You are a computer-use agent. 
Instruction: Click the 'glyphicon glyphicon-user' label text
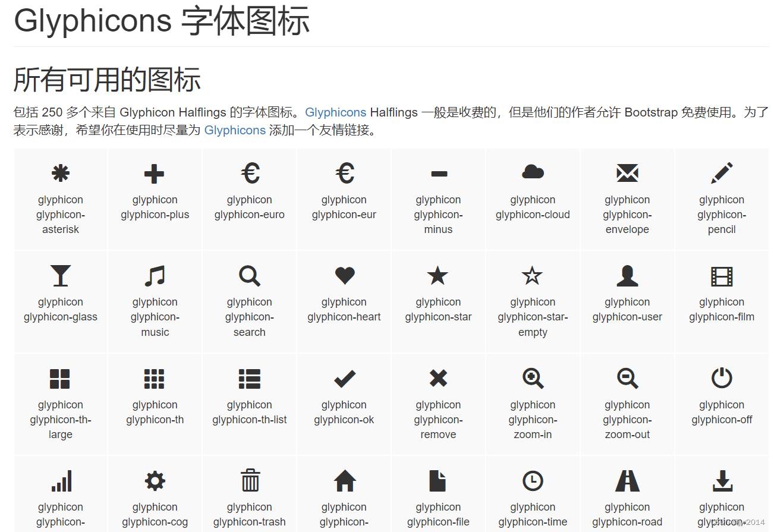[x=627, y=310]
